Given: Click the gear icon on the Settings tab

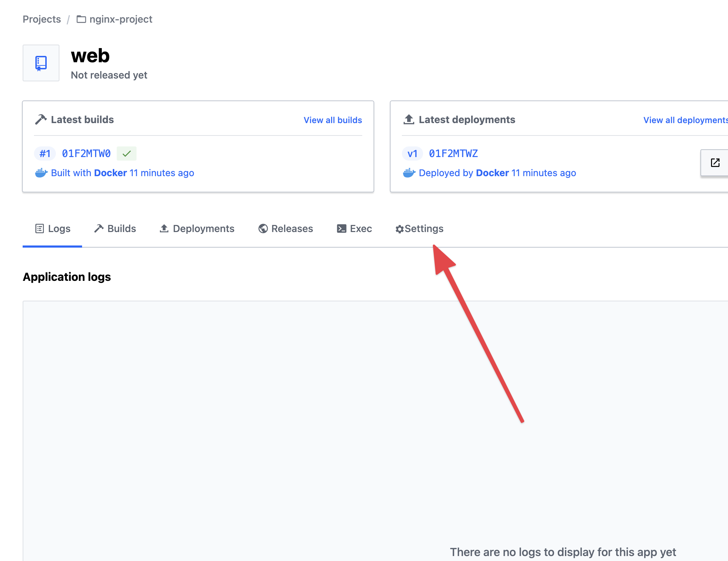Looking at the screenshot, I should [399, 229].
